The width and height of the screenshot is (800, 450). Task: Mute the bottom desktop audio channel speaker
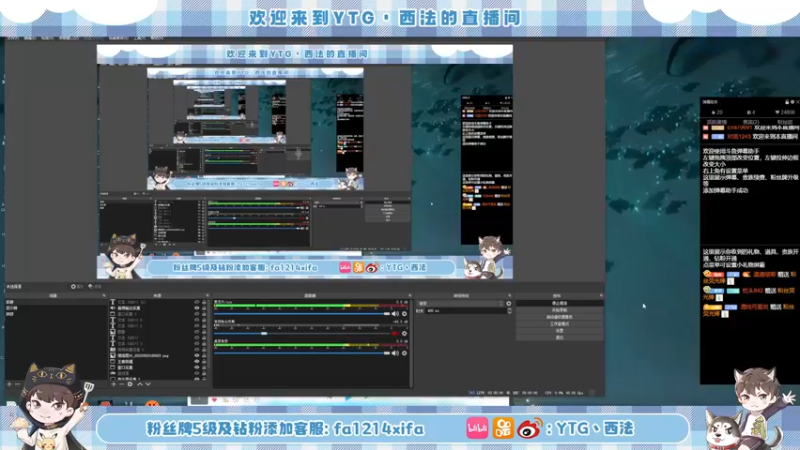(x=395, y=353)
